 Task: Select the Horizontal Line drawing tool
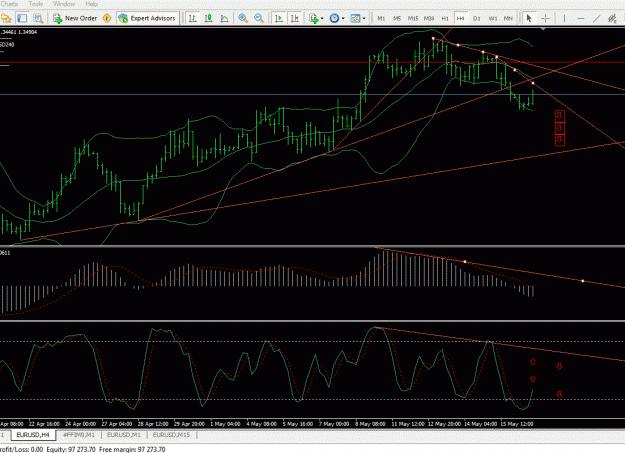tap(581, 18)
